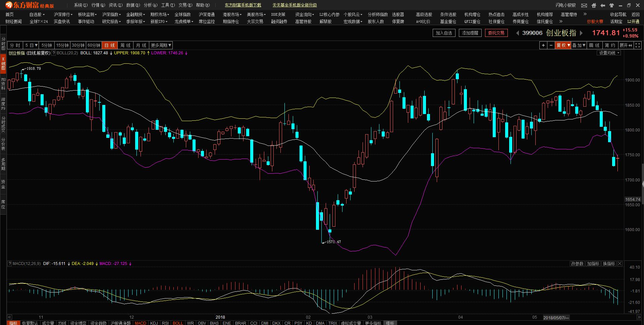Click the 加入自选 button
Image resolution: width=644 pixels, height=325 pixels.
[x=444, y=33]
